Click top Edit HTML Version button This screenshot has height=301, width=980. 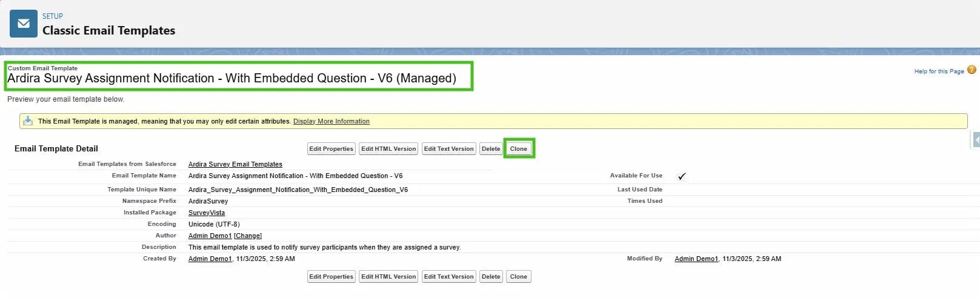pyautogui.click(x=388, y=149)
